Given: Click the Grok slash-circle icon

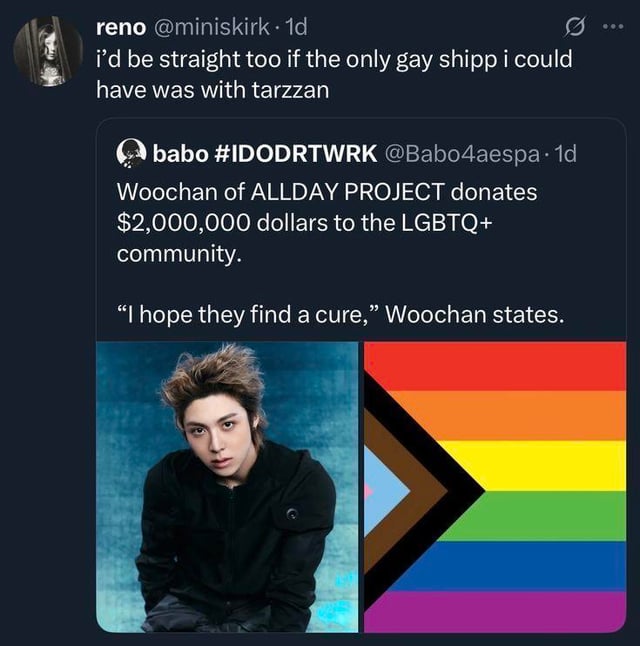Looking at the screenshot, I should [x=575, y=27].
